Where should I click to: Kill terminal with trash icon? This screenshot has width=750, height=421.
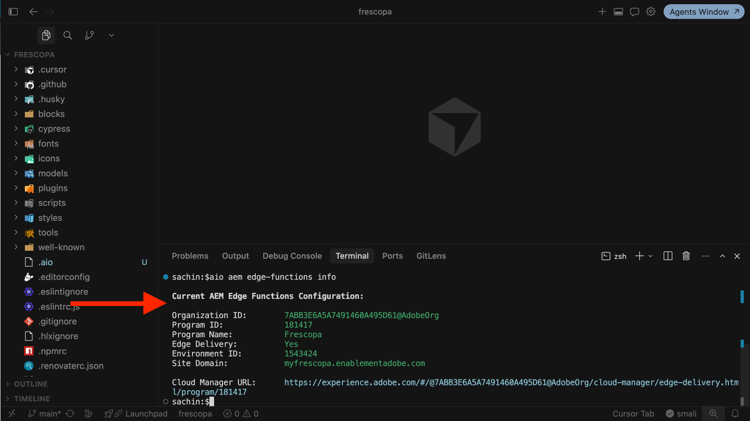tap(686, 256)
